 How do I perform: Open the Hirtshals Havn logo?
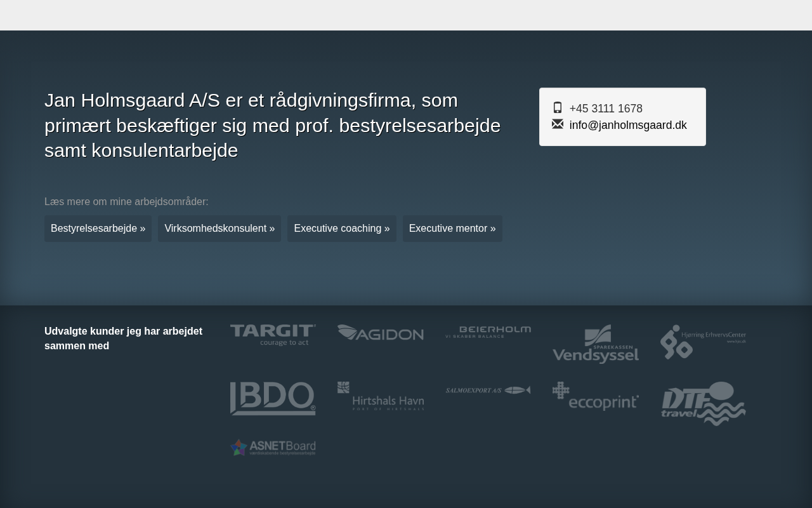coord(381,396)
